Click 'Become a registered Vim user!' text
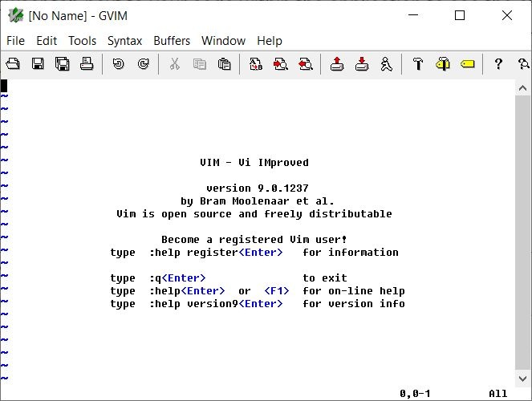The image size is (532, 401). click(x=254, y=239)
